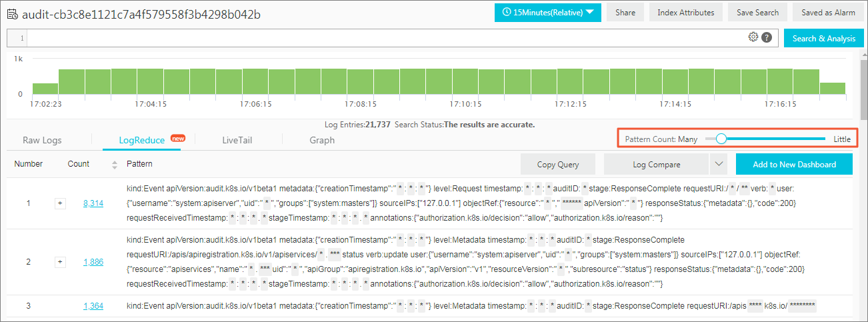Click the Number column header

(x=29, y=163)
